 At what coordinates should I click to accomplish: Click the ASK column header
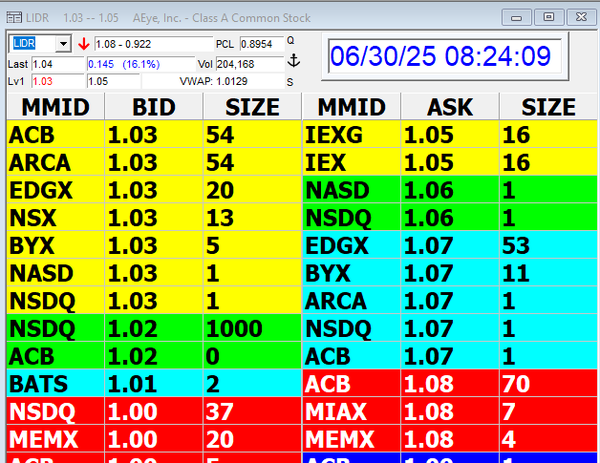coord(449,108)
